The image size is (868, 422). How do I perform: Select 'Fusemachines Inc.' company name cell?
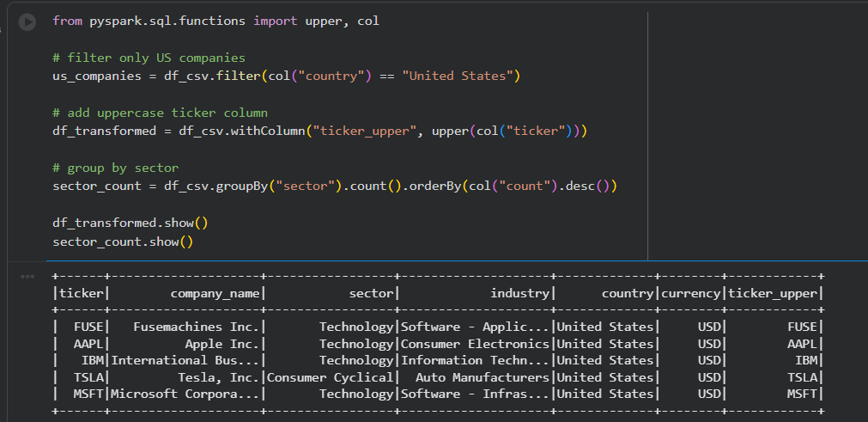pyautogui.click(x=197, y=327)
